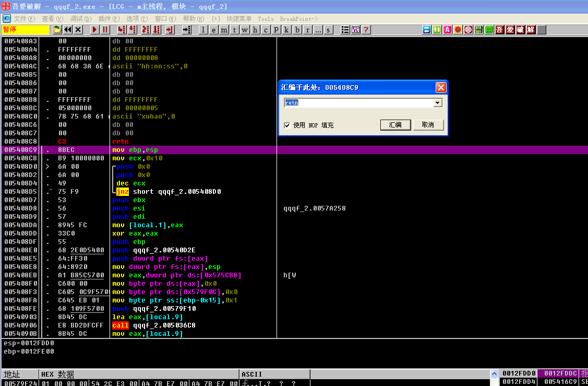Click the Trace Into toolbar icon
The height and width of the screenshot is (386, 588).
coord(146,30)
